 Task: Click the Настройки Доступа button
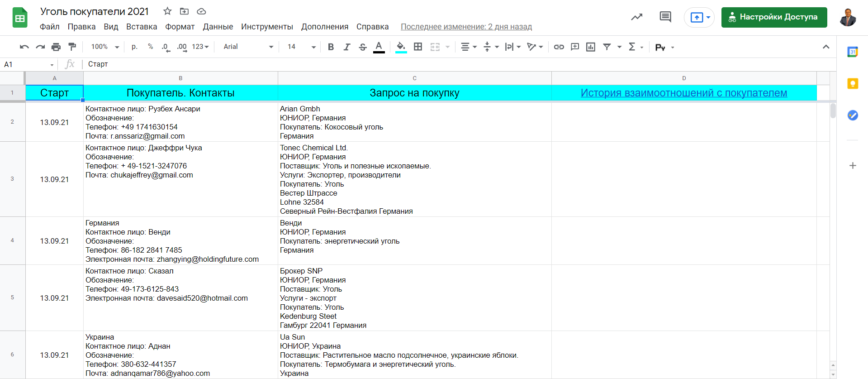point(774,17)
